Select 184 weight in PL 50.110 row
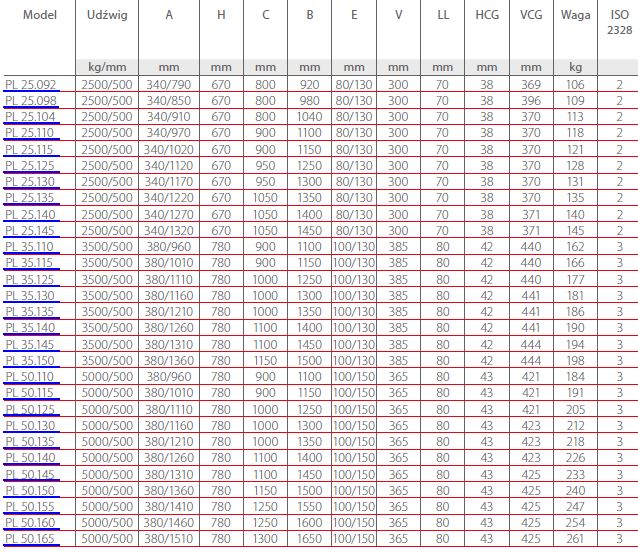The image size is (638, 553). pos(575,377)
